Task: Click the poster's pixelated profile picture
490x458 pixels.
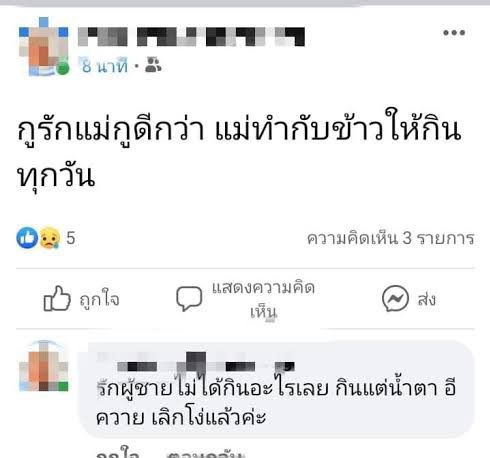Action: (x=44, y=47)
